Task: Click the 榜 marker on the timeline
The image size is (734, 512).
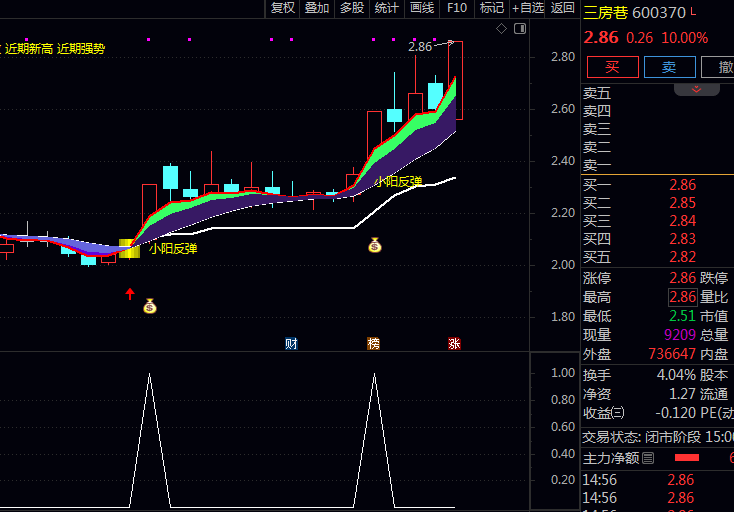Action: [x=373, y=344]
